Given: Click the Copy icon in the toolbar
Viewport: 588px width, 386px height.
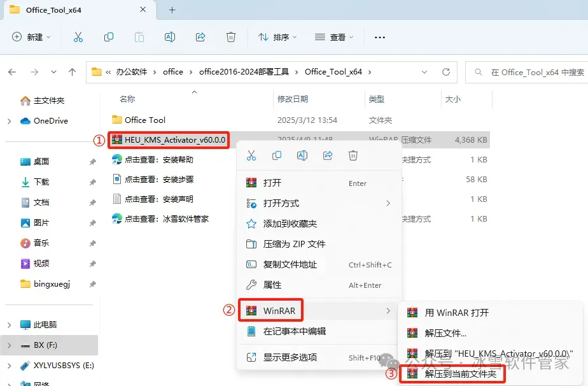Looking at the screenshot, I should [109, 37].
